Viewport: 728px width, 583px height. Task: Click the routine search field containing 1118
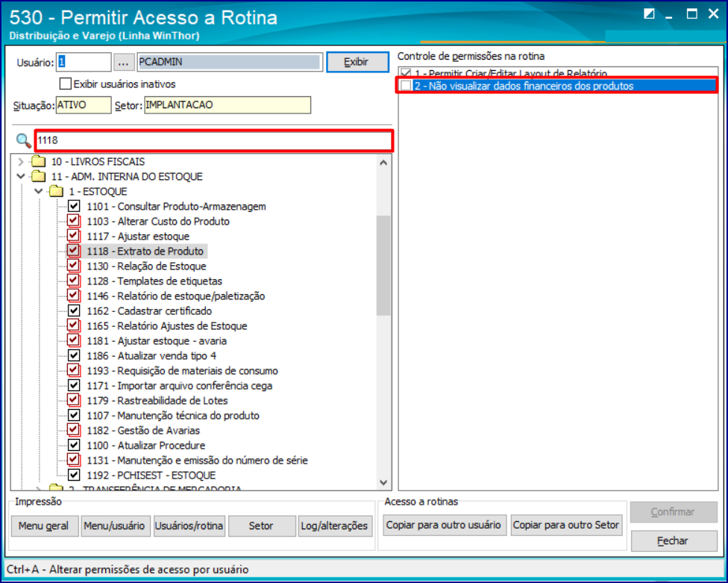tap(214, 140)
